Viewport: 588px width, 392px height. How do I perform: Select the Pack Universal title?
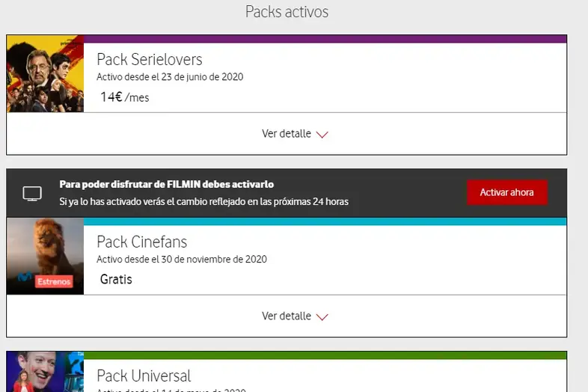click(144, 376)
